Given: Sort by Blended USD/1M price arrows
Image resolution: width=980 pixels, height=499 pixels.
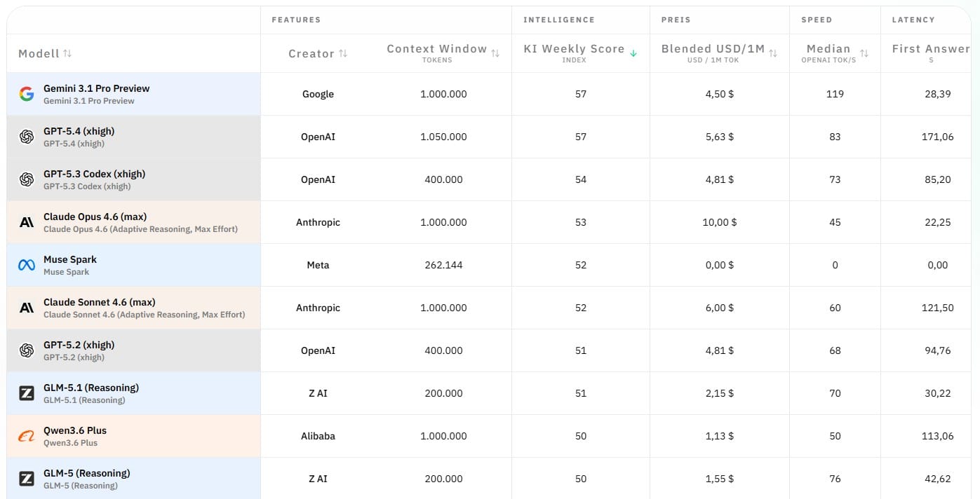Looking at the screenshot, I should click(x=773, y=53).
